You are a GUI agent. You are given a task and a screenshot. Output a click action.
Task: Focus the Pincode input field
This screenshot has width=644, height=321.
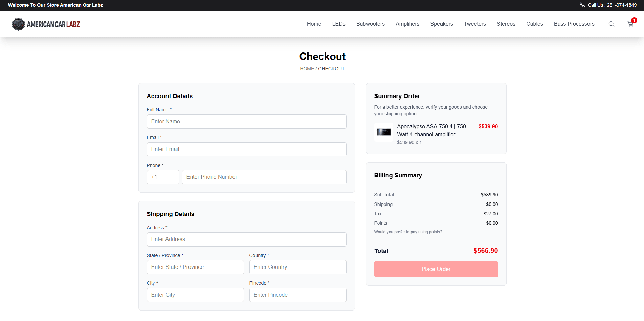click(x=298, y=295)
